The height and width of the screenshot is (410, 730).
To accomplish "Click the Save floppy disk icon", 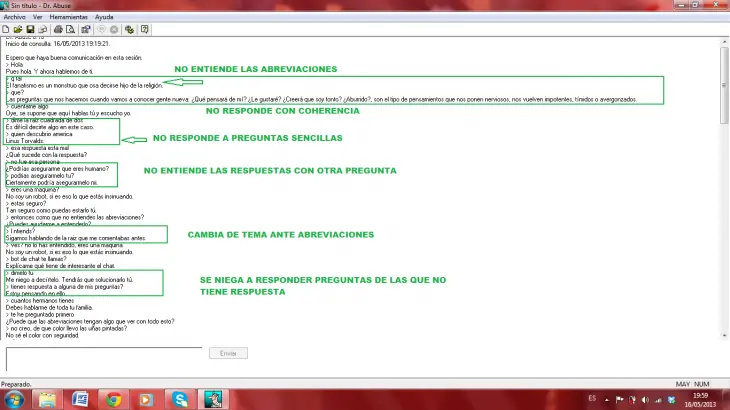I will point(30,29).
